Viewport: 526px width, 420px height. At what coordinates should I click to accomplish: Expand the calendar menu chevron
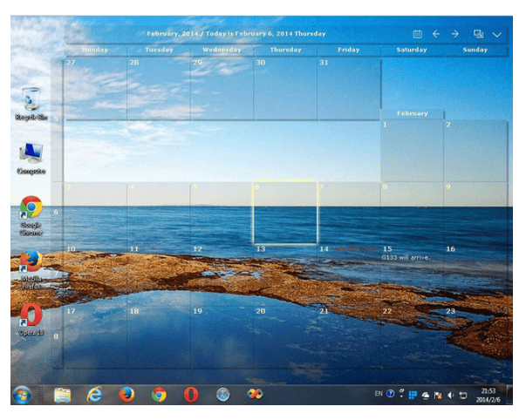(497, 35)
